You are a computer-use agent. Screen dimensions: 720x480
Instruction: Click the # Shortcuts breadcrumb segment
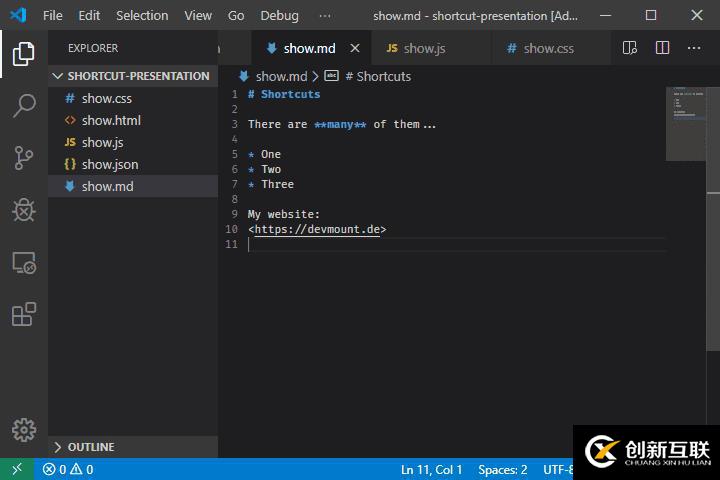378,76
